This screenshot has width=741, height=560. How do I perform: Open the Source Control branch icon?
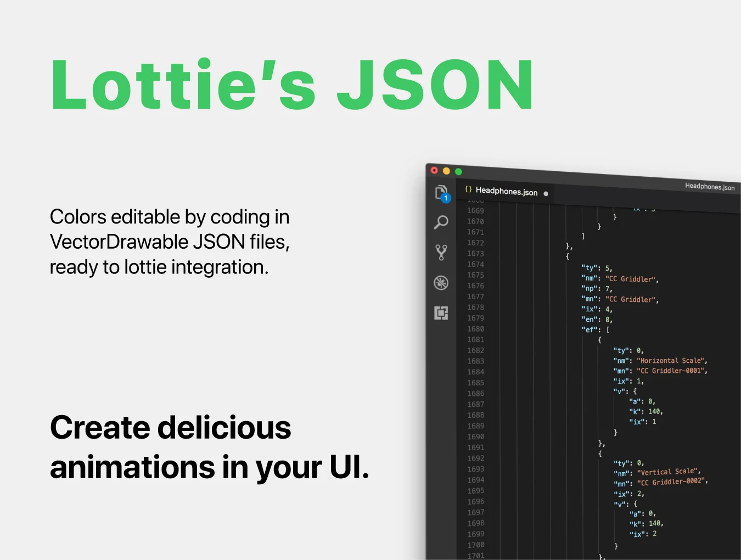point(441,252)
